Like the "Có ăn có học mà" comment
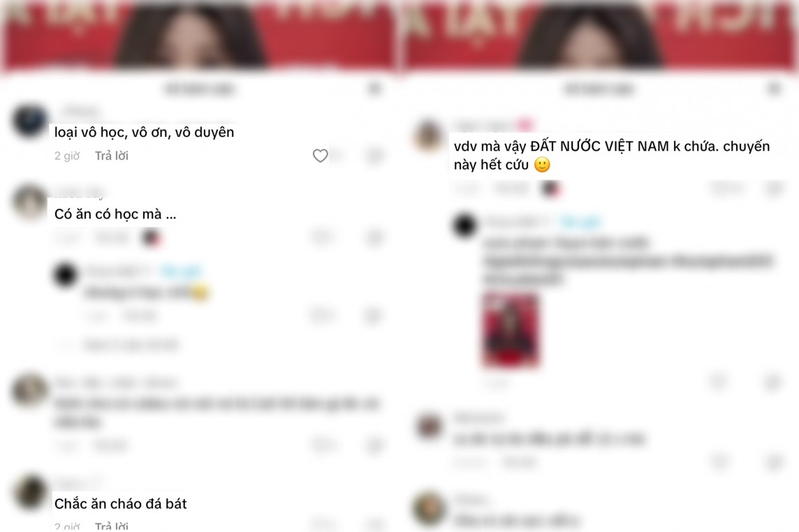This screenshot has height=532, width=799. 321,237
